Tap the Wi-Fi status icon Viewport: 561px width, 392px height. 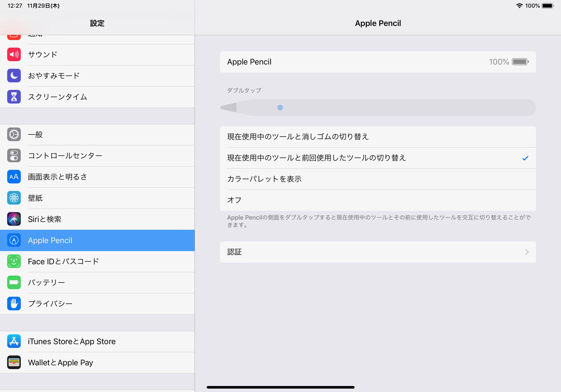(x=519, y=6)
